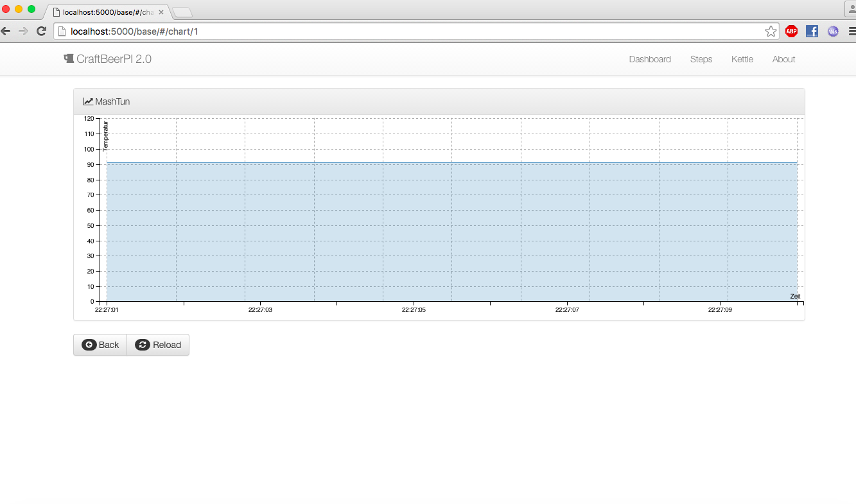Focus the address bar showing localhost:5000
The height and width of the screenshot is (504, 856).
pos(411,31)
